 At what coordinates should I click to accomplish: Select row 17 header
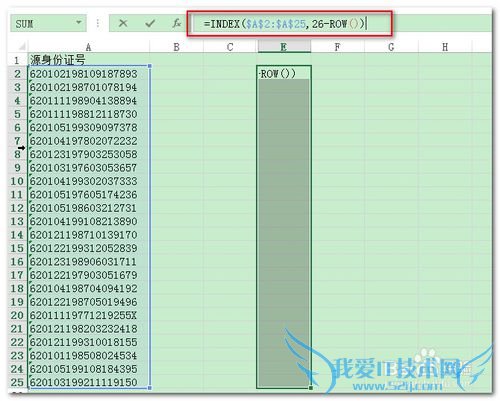(17, 275)
